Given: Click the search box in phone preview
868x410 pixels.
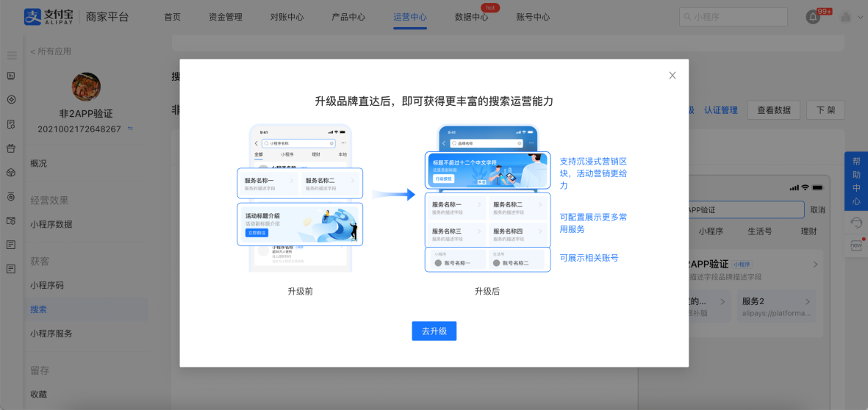Looking at the screenshot, I should click(x=746, y=209).
